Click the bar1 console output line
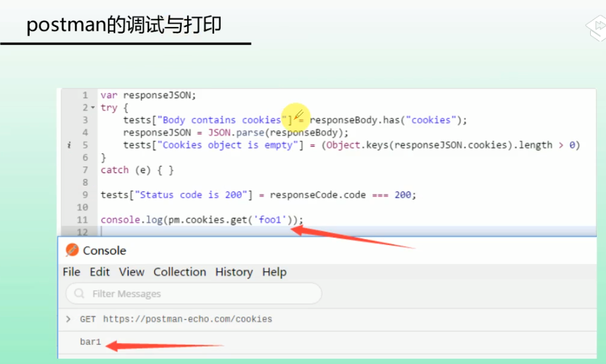This screenshot has width=606, height=364. click(90, 342)
